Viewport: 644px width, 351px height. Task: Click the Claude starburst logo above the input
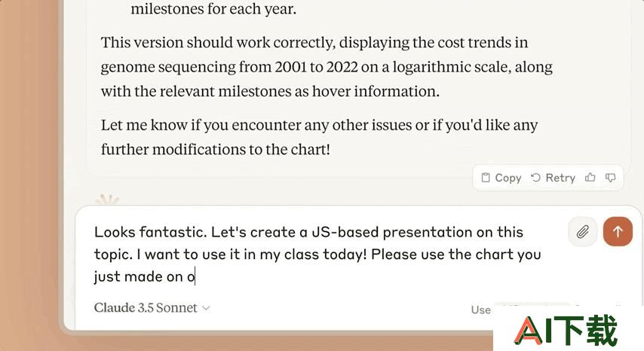pos(107,200)
